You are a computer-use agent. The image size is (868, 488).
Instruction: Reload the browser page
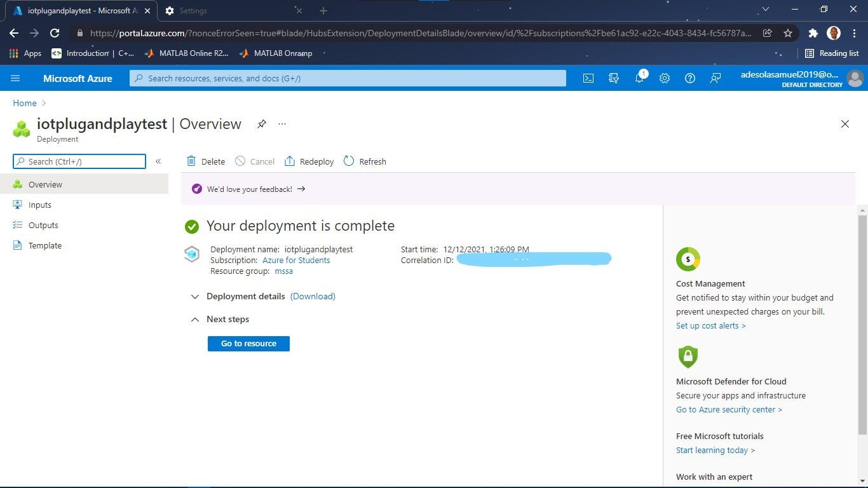pyautogui.click(x=55, y=33)
